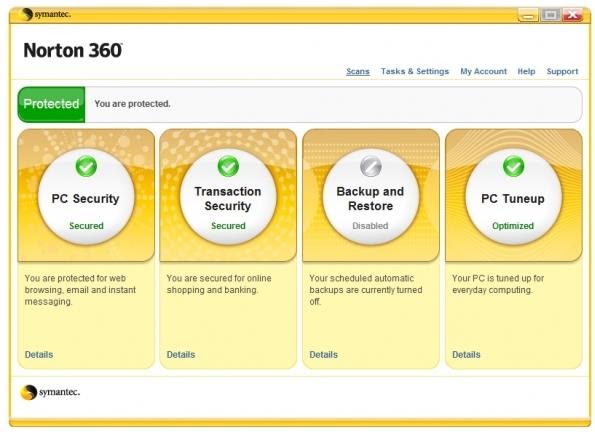Click the green checkmark above PC Tuneup

click(x=513, y=166)
